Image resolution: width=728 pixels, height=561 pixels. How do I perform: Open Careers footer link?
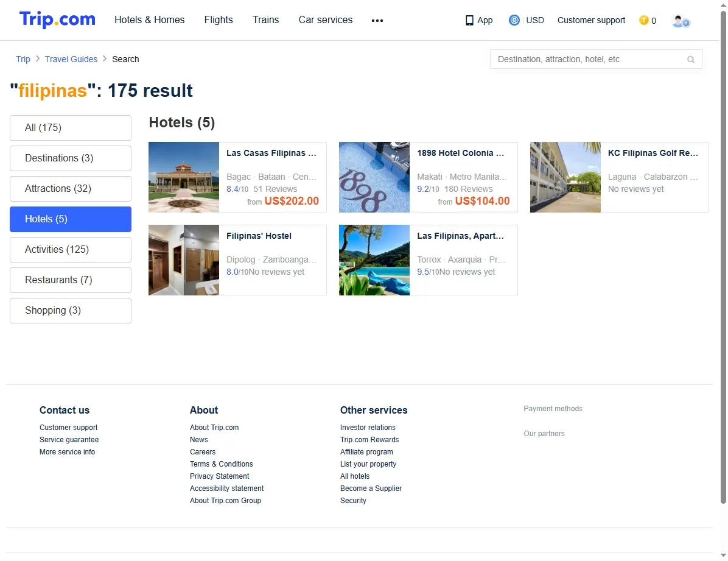[x=203, y=452]
